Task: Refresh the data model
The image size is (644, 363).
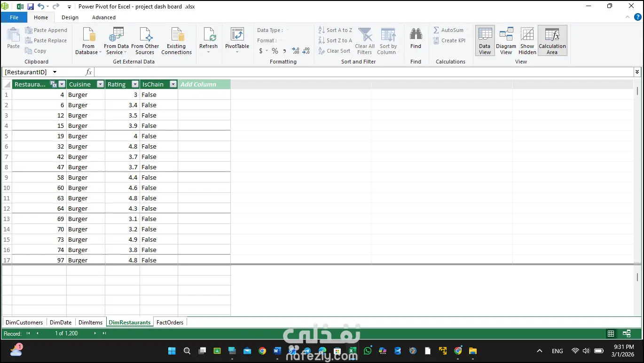Action: (208, 41)
